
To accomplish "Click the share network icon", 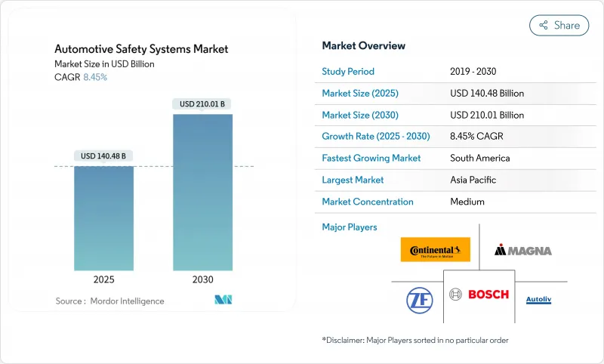I will coord(542,25).
